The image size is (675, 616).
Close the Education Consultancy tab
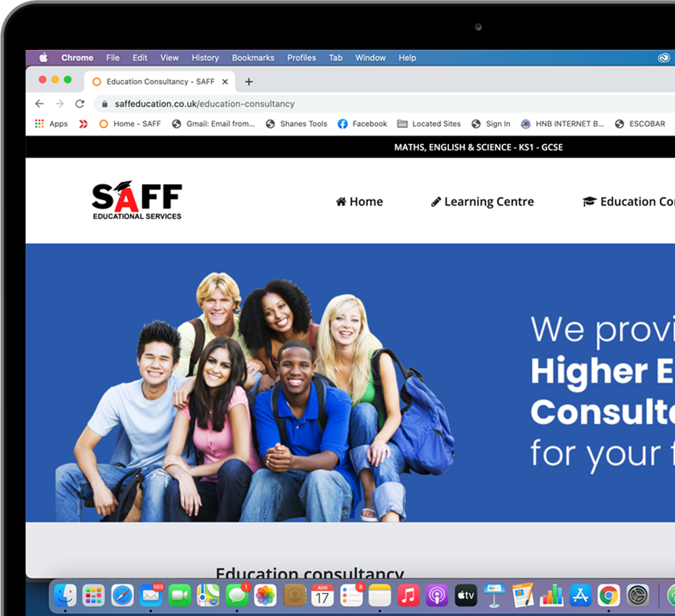click(225, 82)
